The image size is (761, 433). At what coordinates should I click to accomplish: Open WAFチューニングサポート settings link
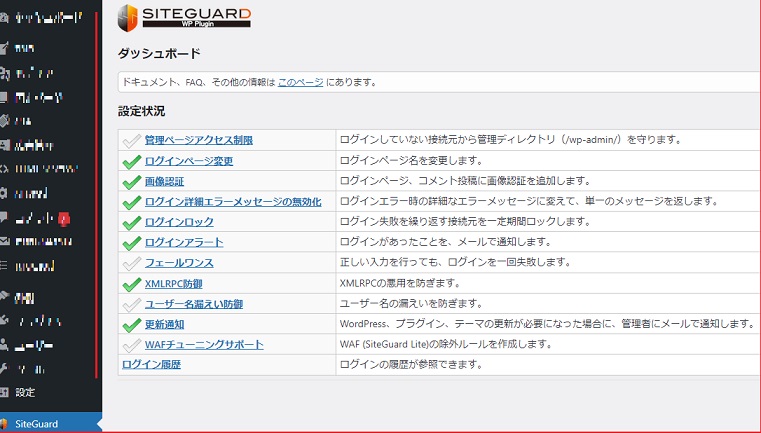tap(204, 345)
